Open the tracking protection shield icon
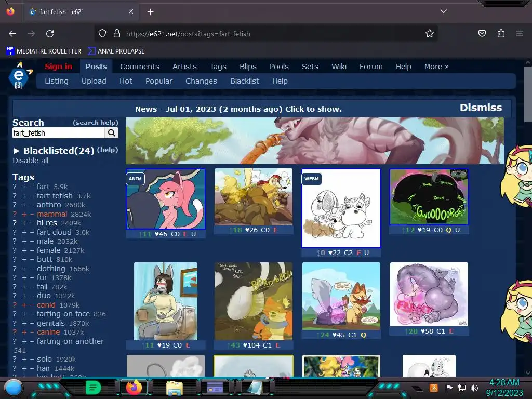The image size is (532, 399). pyautogui.click(x=102, y=34)
